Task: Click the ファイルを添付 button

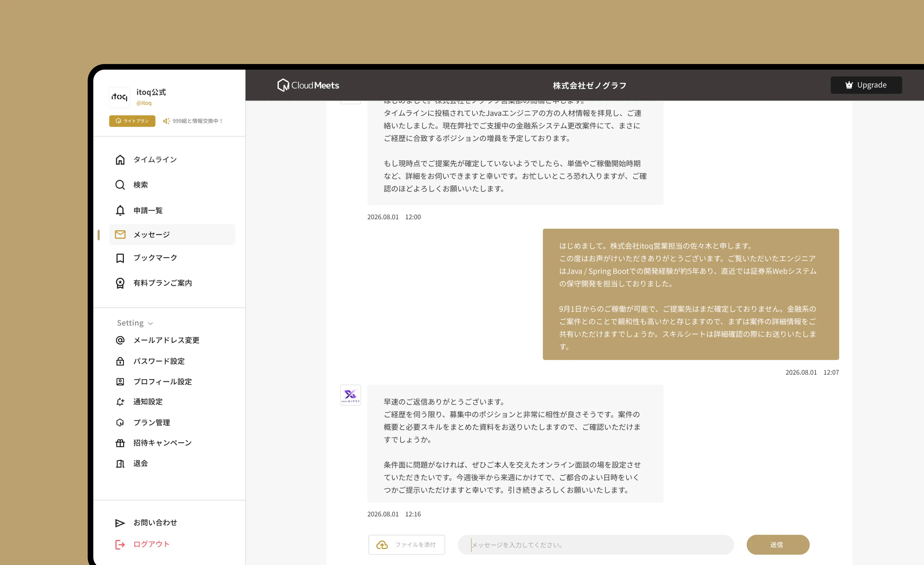Action: pyautogui.click(x=407, y=545)
